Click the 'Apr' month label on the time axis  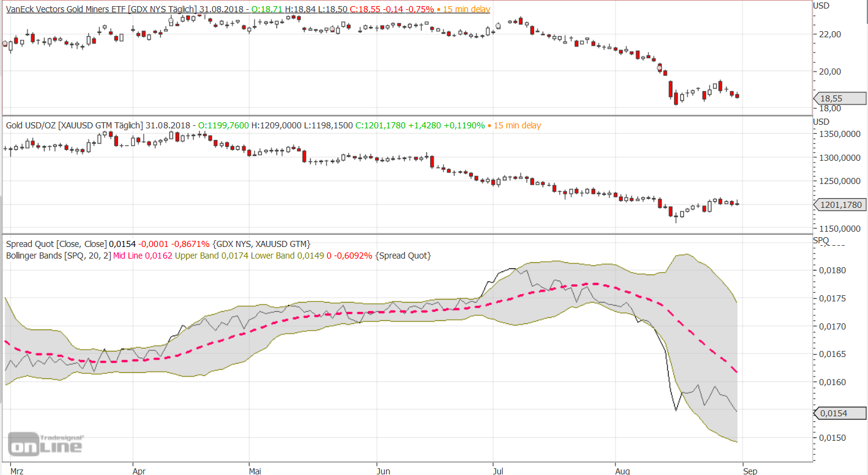pos(139,471)
